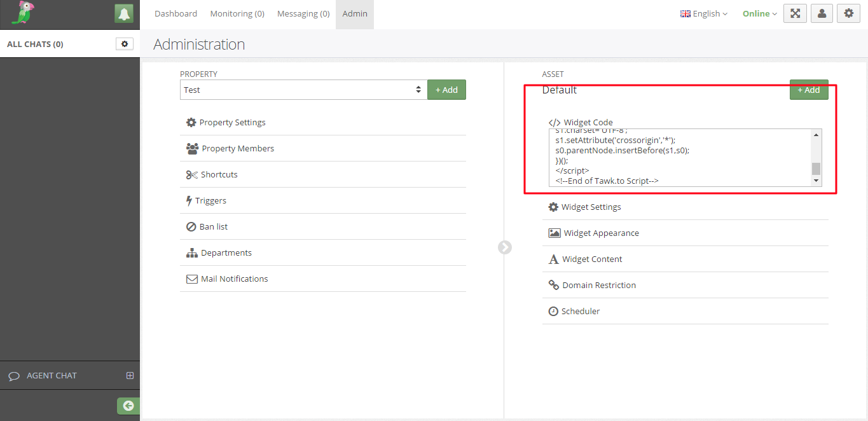Screen dimensions: 868x421
Task: Open the Messaging (0) tab
Action: pos(303,13)
